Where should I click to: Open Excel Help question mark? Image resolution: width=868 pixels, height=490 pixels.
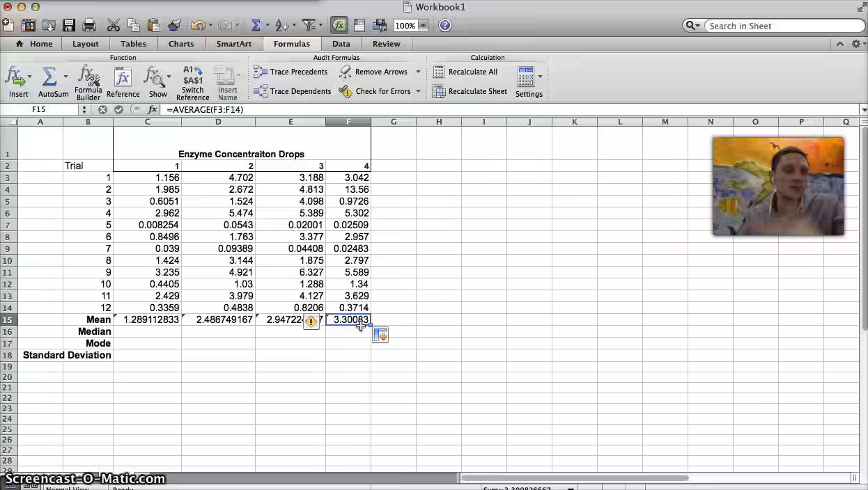pos(445,26)
